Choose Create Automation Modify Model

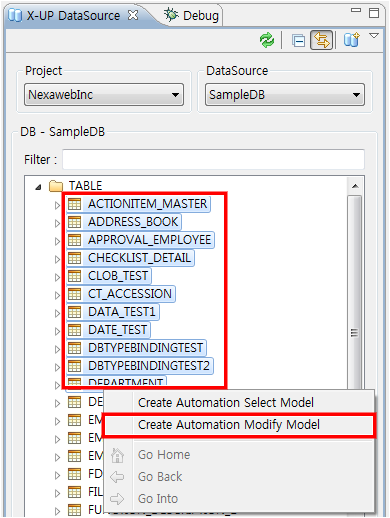coord(229,425)
